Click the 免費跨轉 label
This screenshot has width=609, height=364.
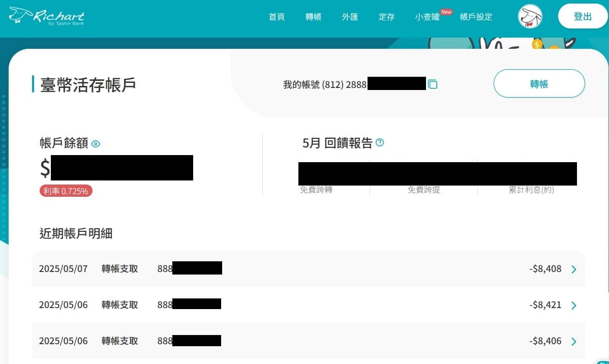316,190
